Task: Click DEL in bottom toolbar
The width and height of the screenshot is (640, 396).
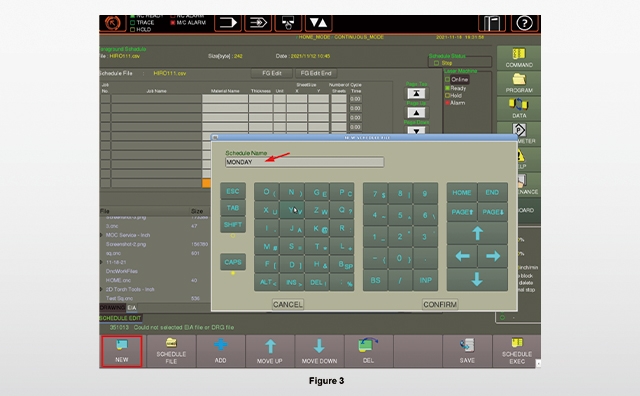Action: click(x=368, y=352)
